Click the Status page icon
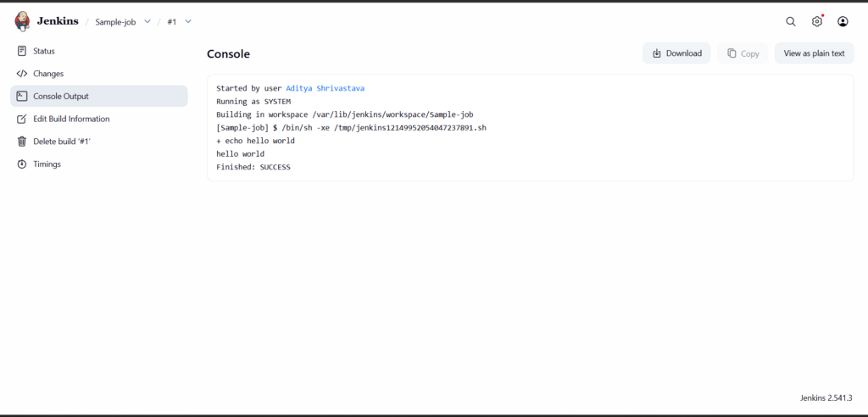868x417 pixels. pyautogui.click(x=22, y=51)
